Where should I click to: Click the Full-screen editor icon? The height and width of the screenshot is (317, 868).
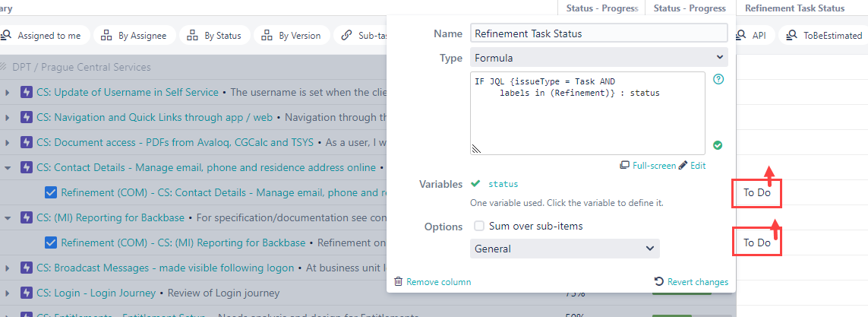[624, 165]
